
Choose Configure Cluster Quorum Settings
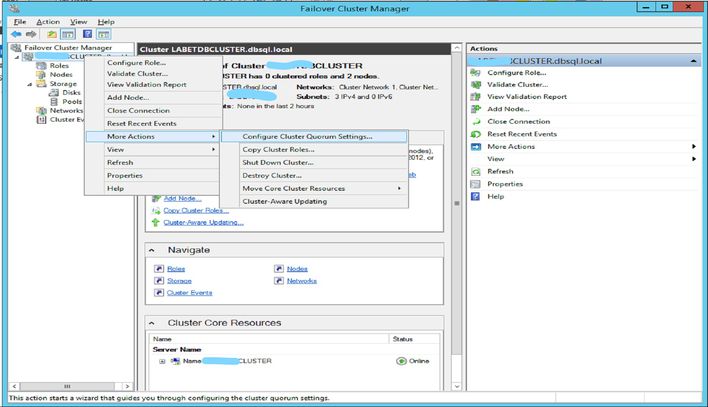pos(314,136)
